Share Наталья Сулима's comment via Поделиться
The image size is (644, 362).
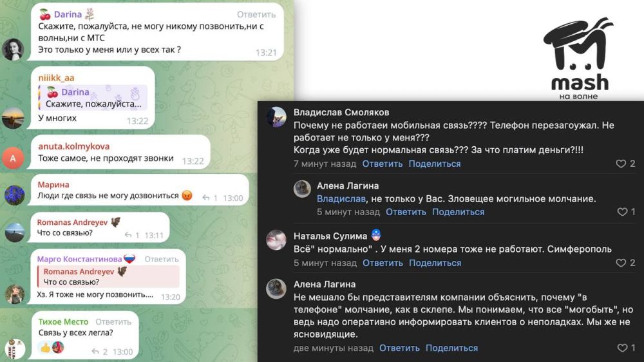pos(435,263)
